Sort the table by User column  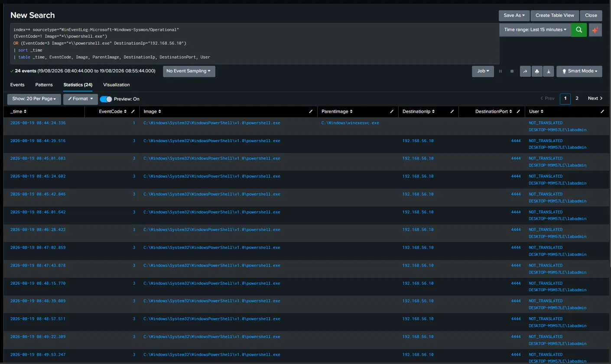pos(536,111)
